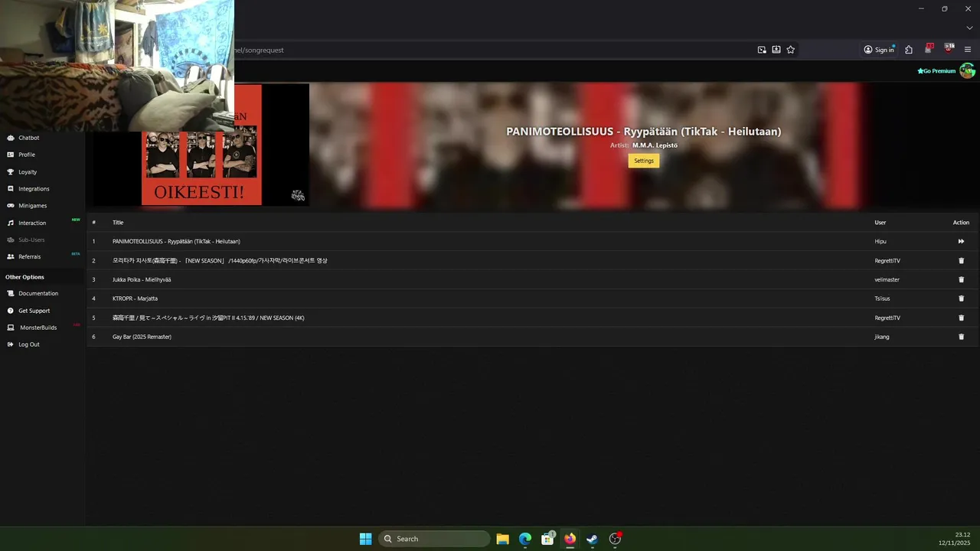This screenshot has width=980, height=551.
Task: Click the album art thumbnail OIKEESTI!
Action: [x=201, y=145]
